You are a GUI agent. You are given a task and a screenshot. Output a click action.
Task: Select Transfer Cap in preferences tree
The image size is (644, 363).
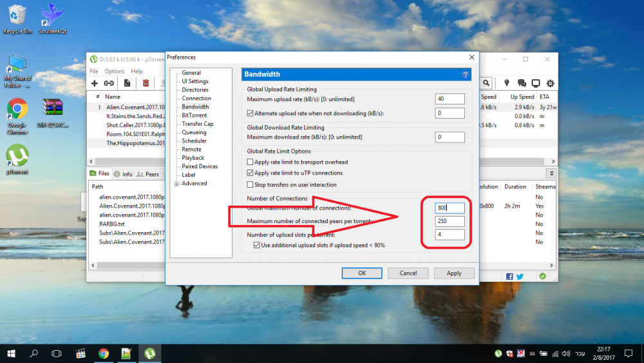point(198,124)
